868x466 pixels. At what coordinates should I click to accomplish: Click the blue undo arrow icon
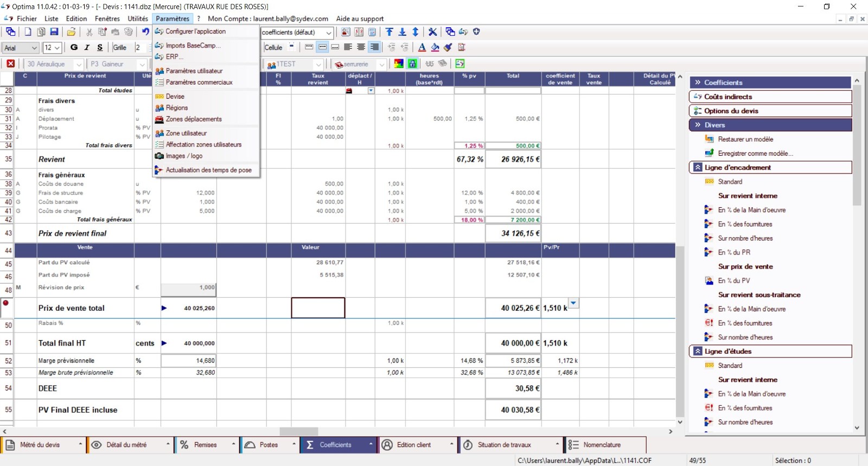[x=145, y=32]
